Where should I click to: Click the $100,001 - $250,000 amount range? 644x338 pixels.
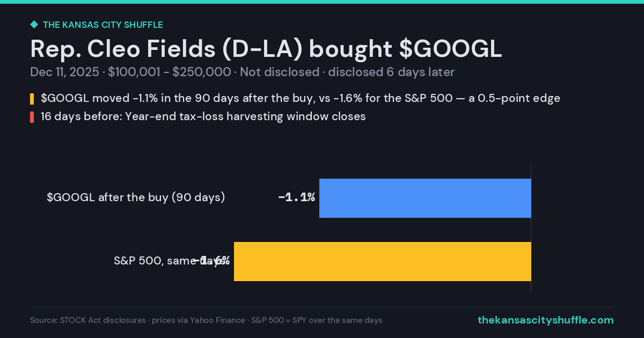click(x=170, y=72)
